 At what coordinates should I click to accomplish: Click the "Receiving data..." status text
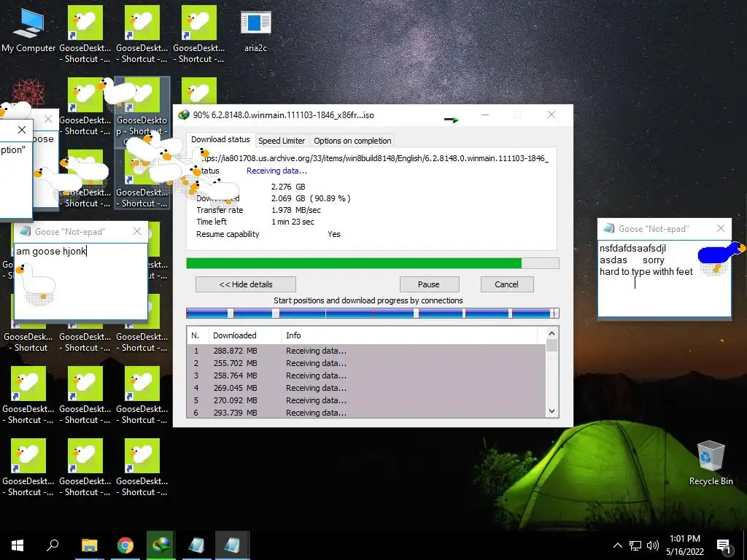pos(276,171)
